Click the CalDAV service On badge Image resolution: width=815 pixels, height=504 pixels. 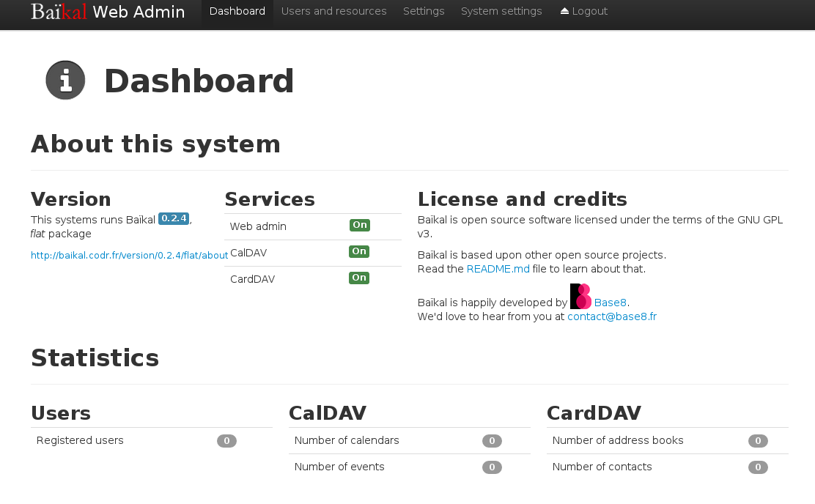[359, 251]
